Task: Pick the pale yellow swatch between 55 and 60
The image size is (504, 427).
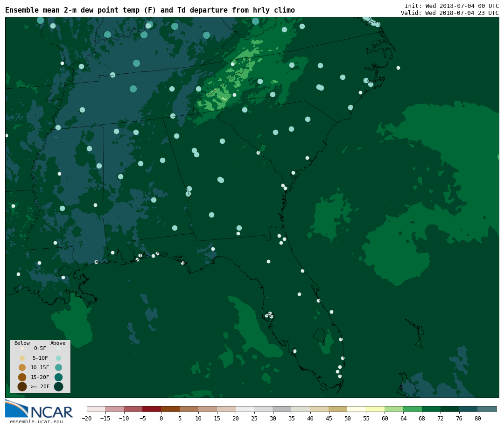Action: [376, 409]
